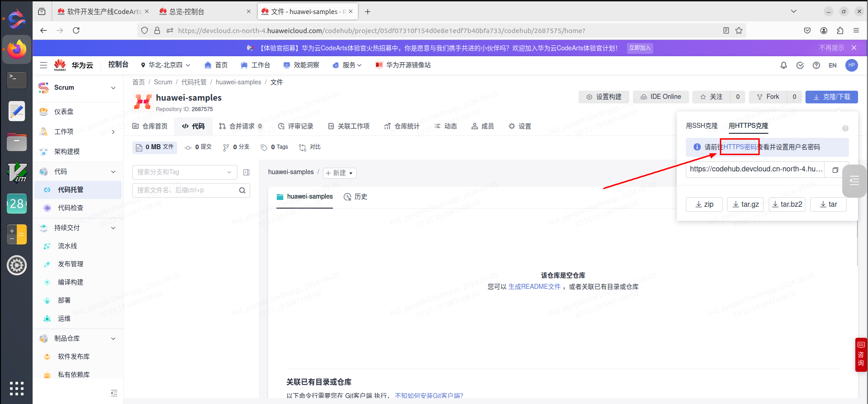This screenshot has width=868, height=404.
Task: Click the Fork button
Action: [768, 97]
